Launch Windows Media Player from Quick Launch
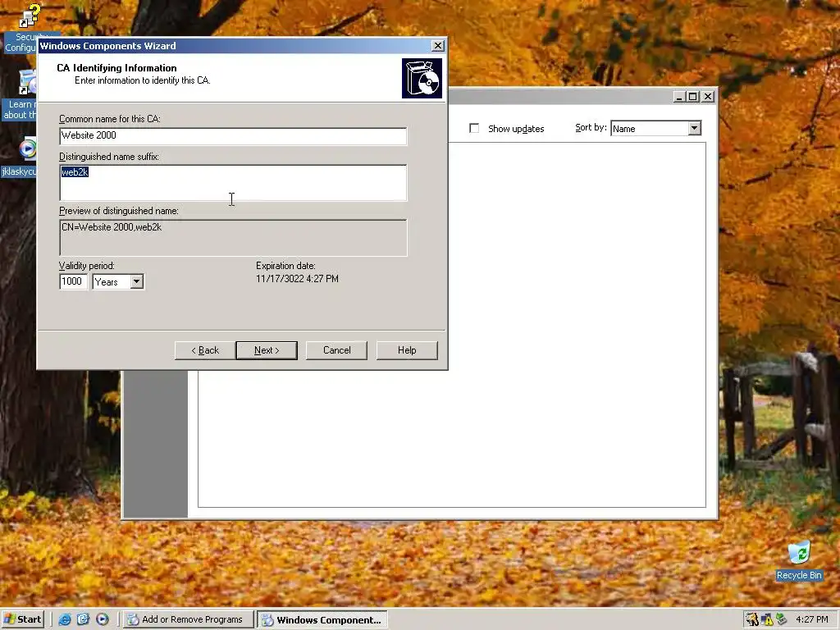840x630 pixels. pyautogui.click(x=103, y=619)
